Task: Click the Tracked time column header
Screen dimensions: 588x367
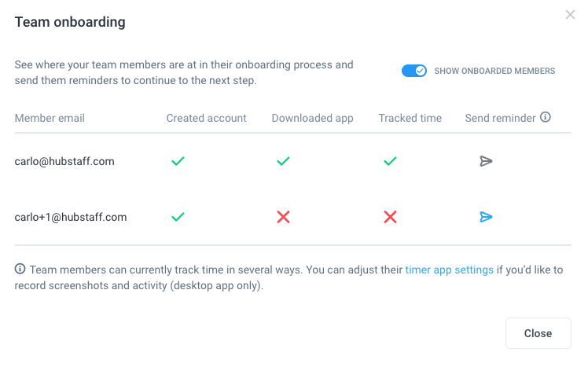Action: 410,118
